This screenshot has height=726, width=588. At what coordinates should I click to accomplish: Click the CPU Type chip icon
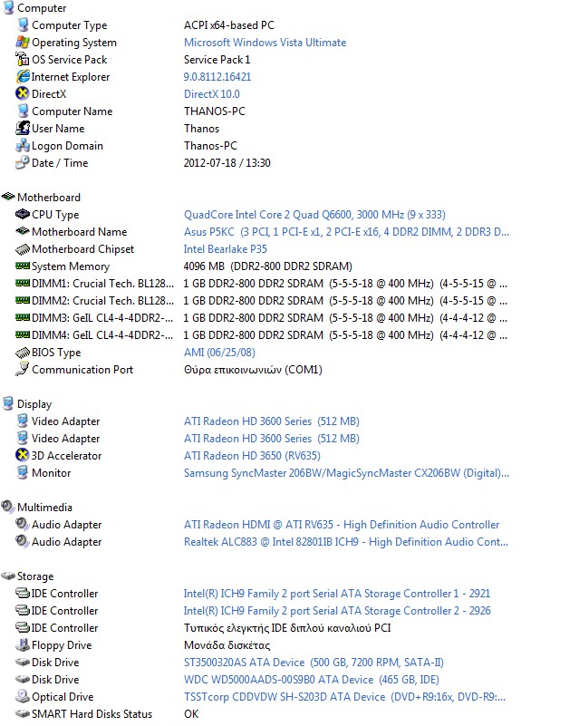point(23,214)
